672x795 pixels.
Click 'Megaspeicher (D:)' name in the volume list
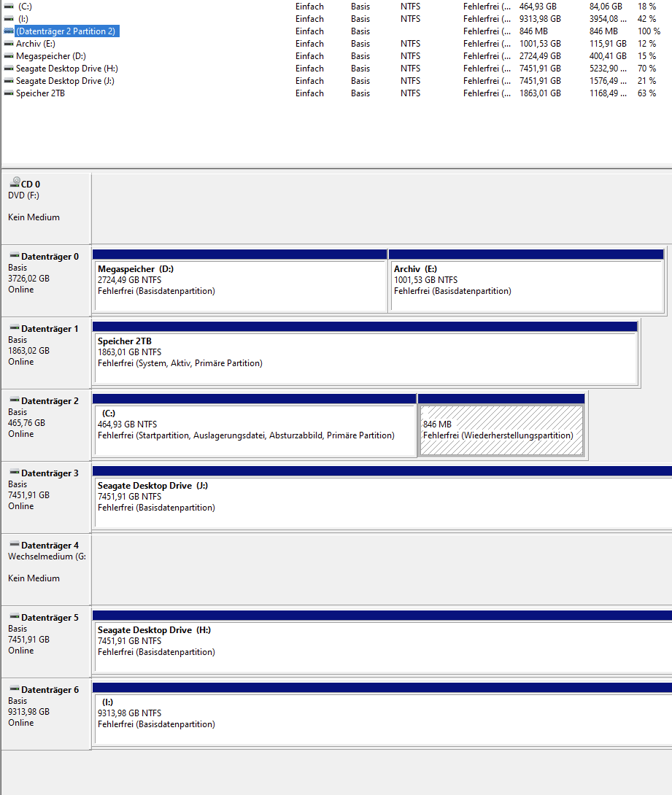(51, 56)
